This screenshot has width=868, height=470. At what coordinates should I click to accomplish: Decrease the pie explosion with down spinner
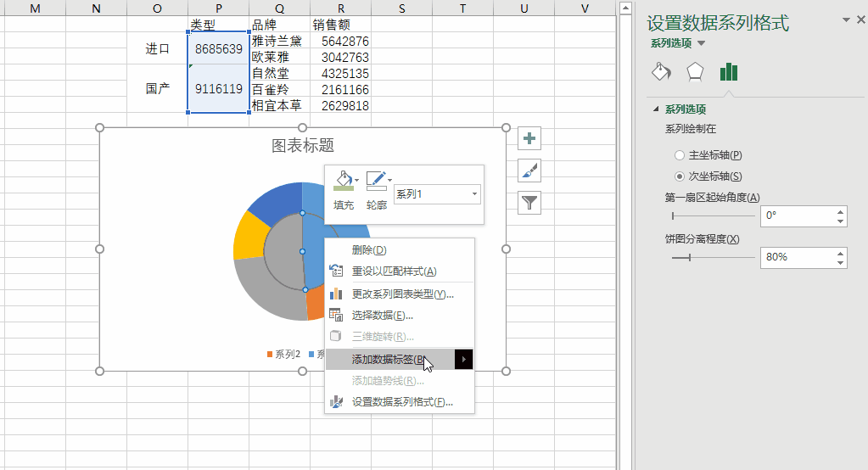click(x=840, y=262)
